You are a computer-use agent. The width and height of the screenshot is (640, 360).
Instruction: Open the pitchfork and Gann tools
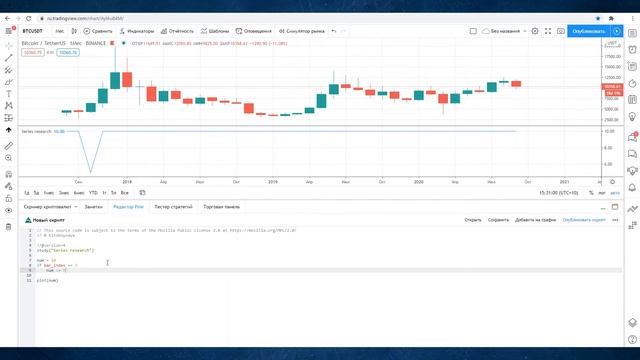[9, 70]
